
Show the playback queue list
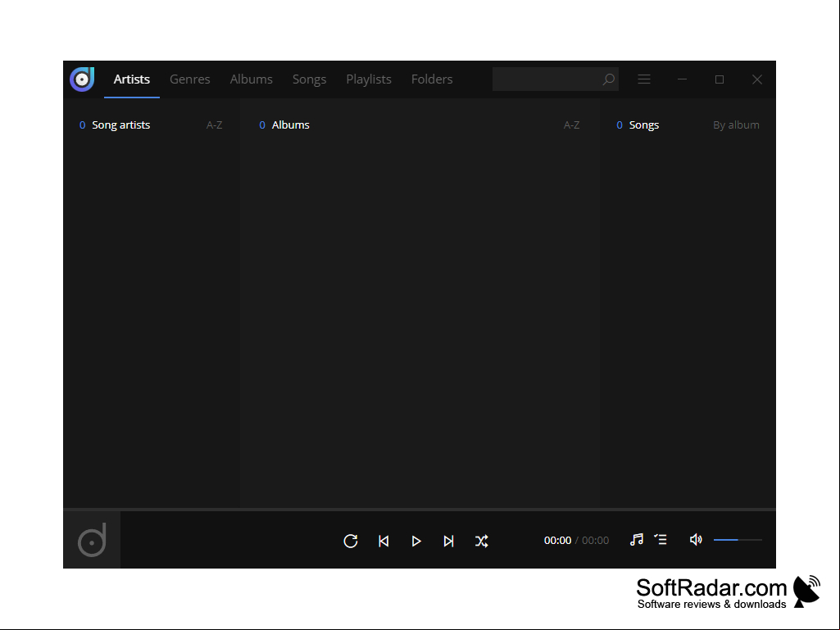click(661, 539)
